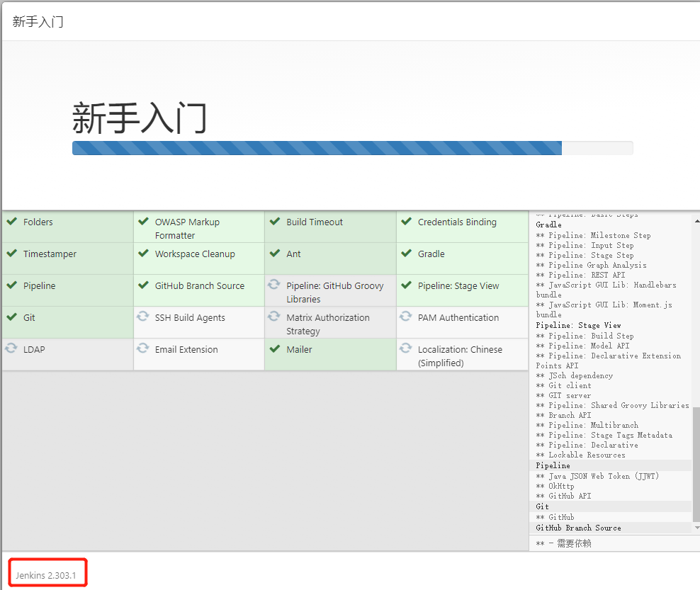Click the green checkmark beside Mailer
The height and width of the screenshot is (590, 700).
click(x=275, y=348)
